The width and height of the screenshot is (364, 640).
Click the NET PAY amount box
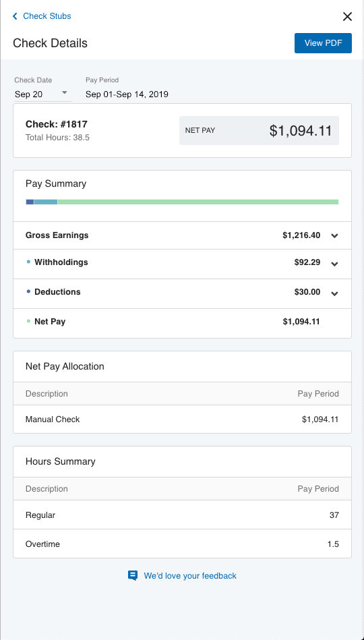(x=259, y=131)
